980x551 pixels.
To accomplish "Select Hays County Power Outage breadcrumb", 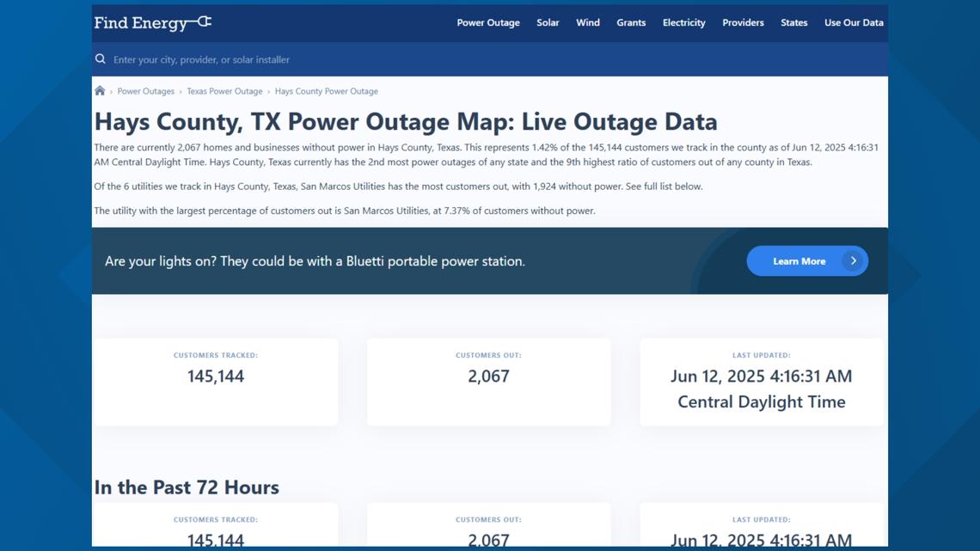I will click(x=327, y=91).
